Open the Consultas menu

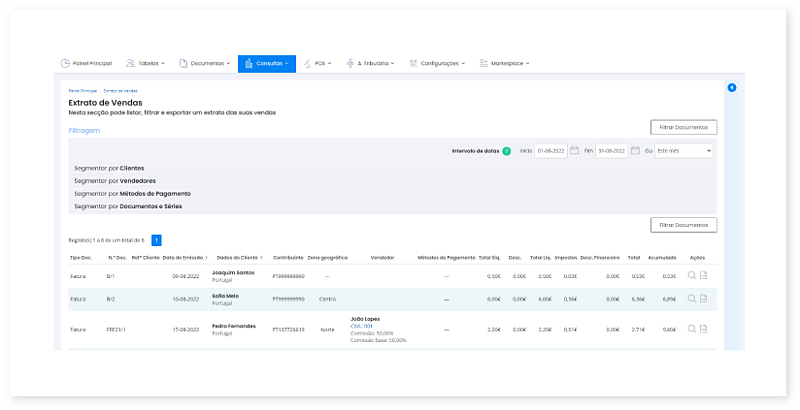(x=266, y=63)
